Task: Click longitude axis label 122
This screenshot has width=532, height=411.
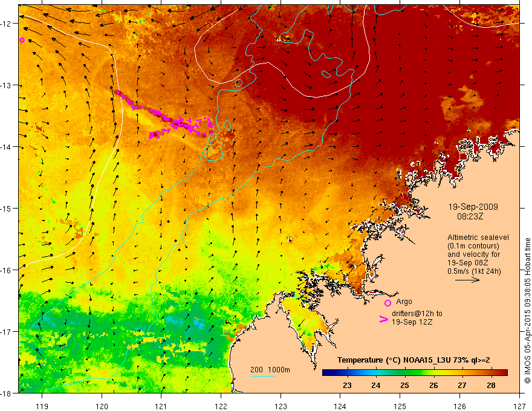Action: coord(221,406)
